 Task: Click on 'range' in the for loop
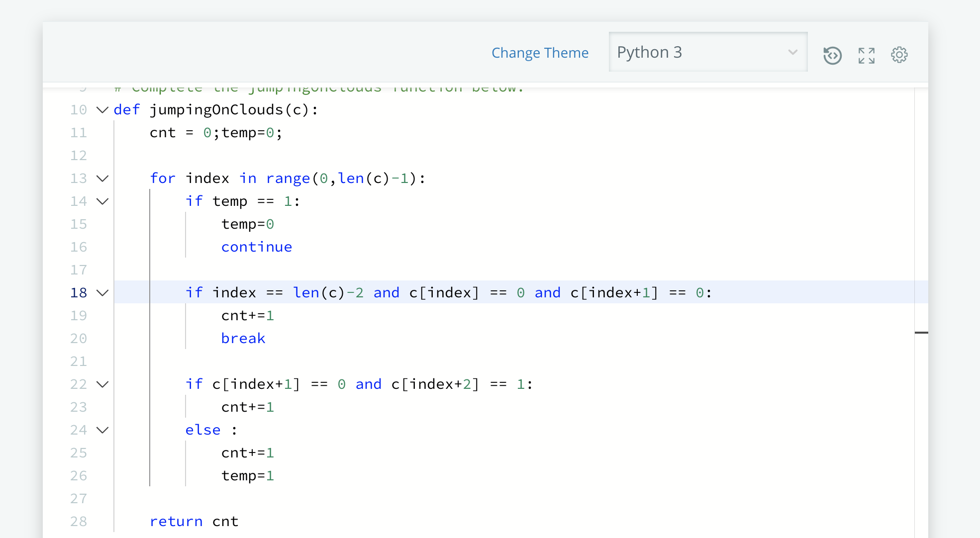288,179
